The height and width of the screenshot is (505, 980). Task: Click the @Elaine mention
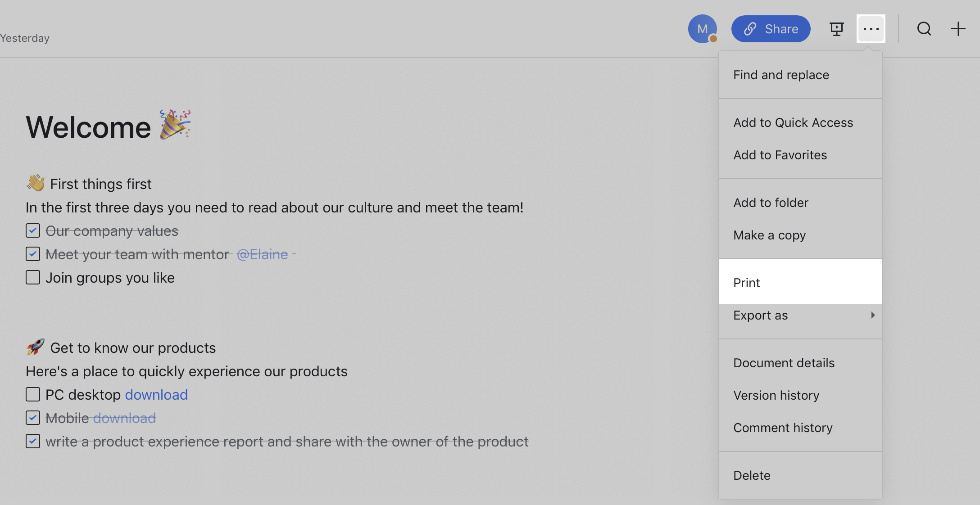pyautogui.click(x=262, y=254)
